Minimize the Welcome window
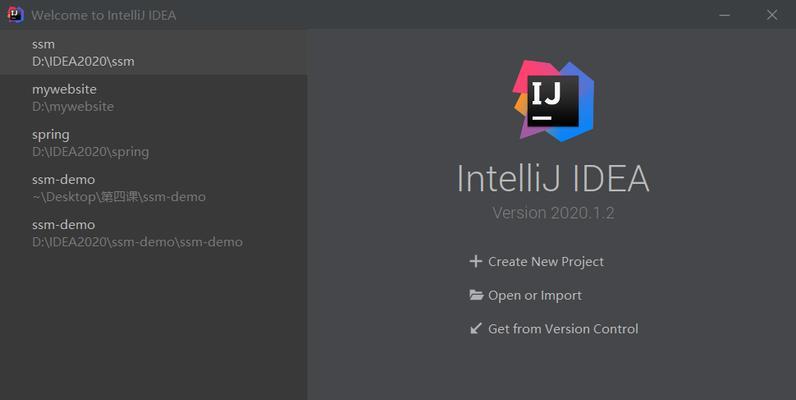 [x=724, y=15]
